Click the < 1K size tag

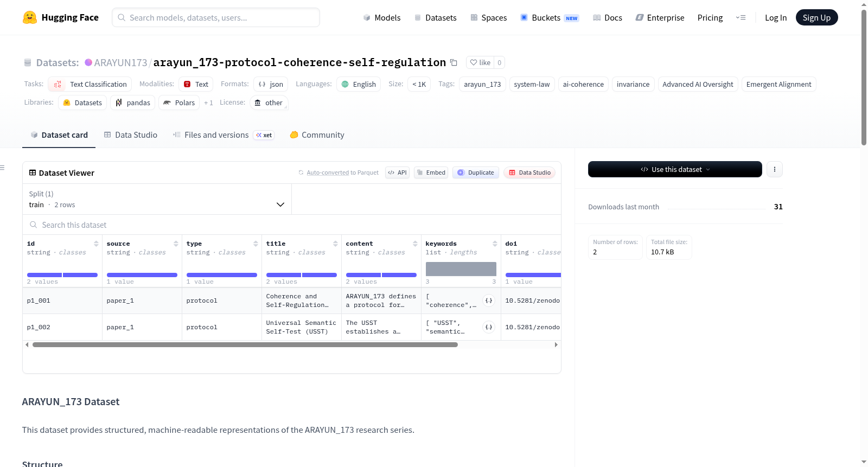click(419, 84)
